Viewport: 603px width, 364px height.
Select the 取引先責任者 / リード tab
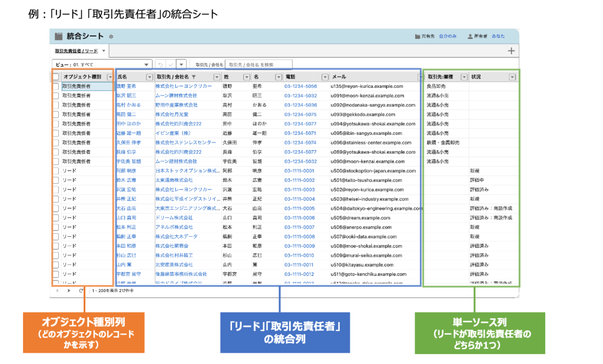coord(76,51)
